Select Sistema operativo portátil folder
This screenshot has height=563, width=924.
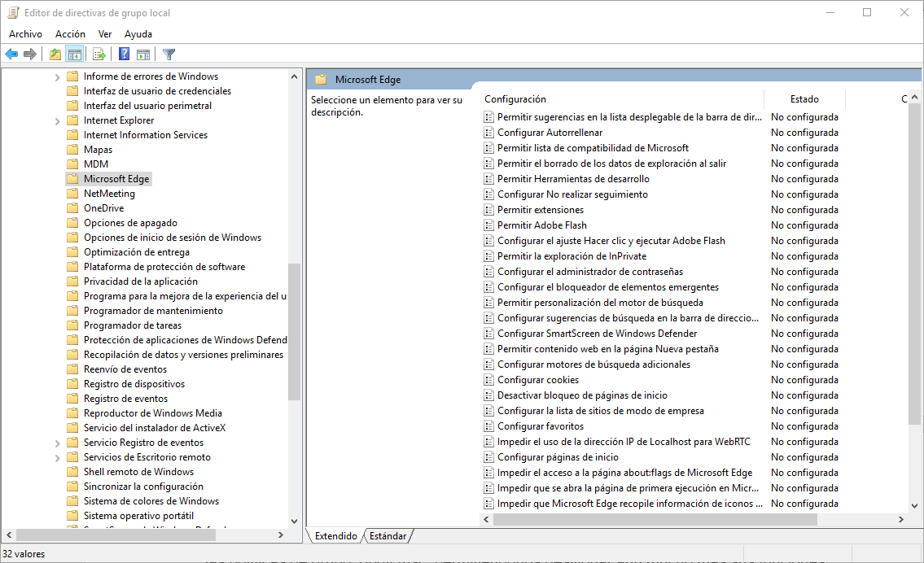tap(138, 516)
